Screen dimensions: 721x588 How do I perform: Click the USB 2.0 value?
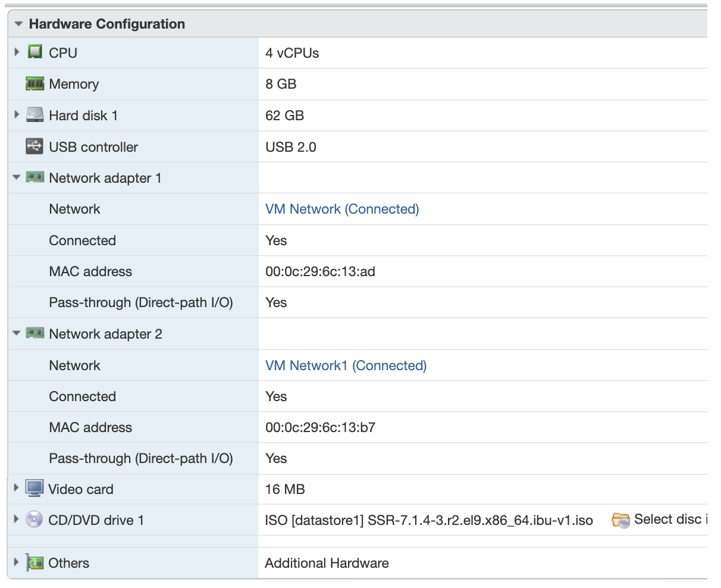pos(291,147)
